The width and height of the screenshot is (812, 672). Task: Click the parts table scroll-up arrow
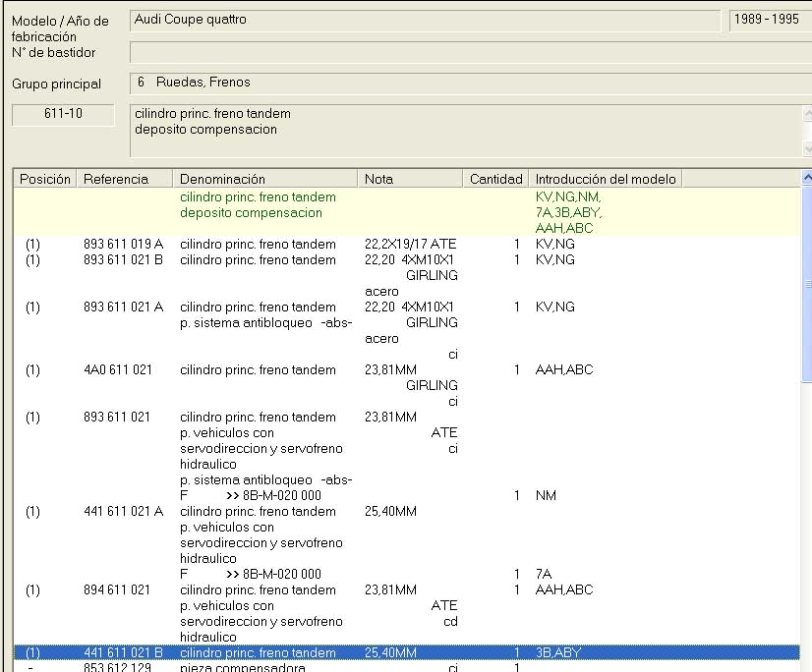click(x=807, y=178)
